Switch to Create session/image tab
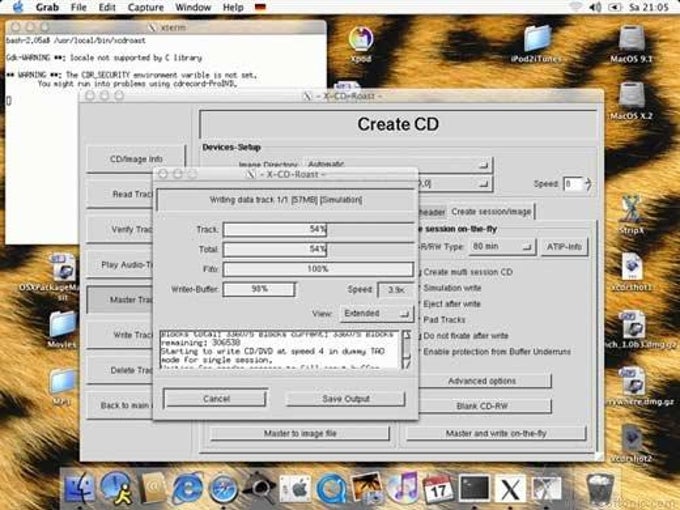Viewport: 680px width, 510px height. (x=491, y=212)
